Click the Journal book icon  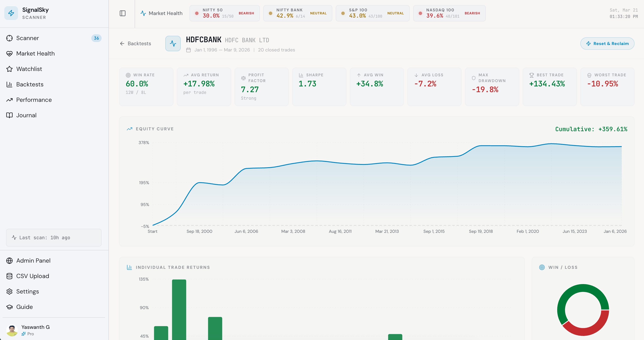[9, 115]
